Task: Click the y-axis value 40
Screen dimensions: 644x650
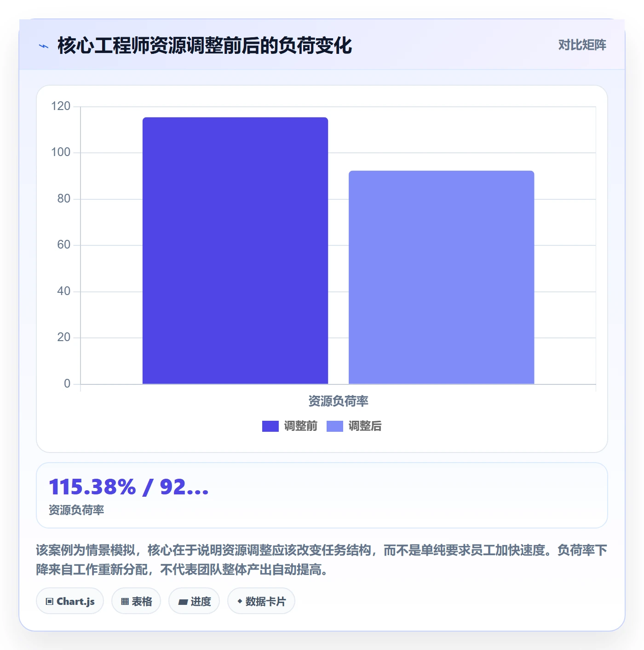Action: pos(63,291)
